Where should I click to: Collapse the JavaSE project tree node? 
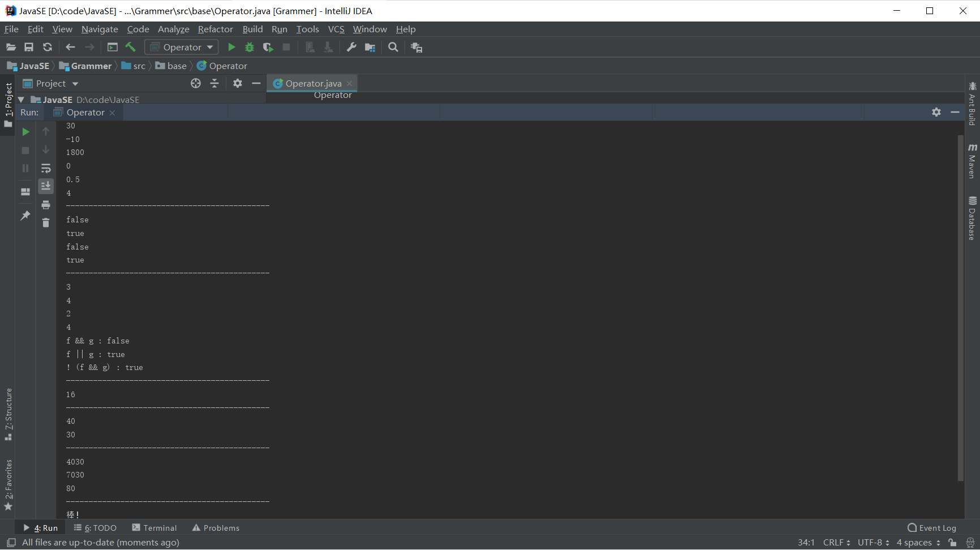tap(21, 100)
